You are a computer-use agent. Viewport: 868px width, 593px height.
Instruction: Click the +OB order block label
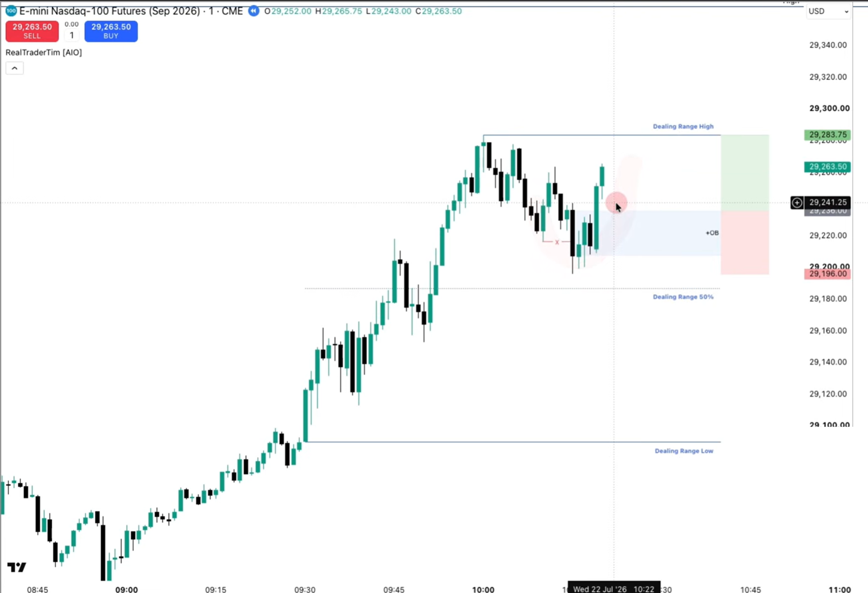(x=712, y=233)
